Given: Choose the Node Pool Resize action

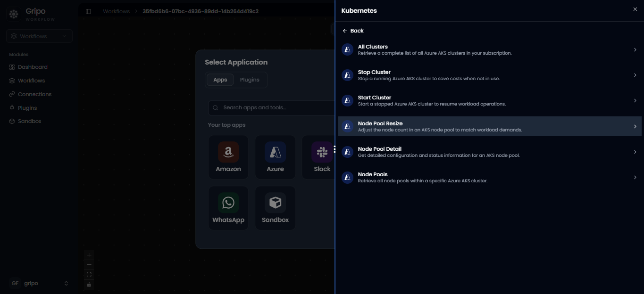Looking at the screenshot, I should pos(490,126).
